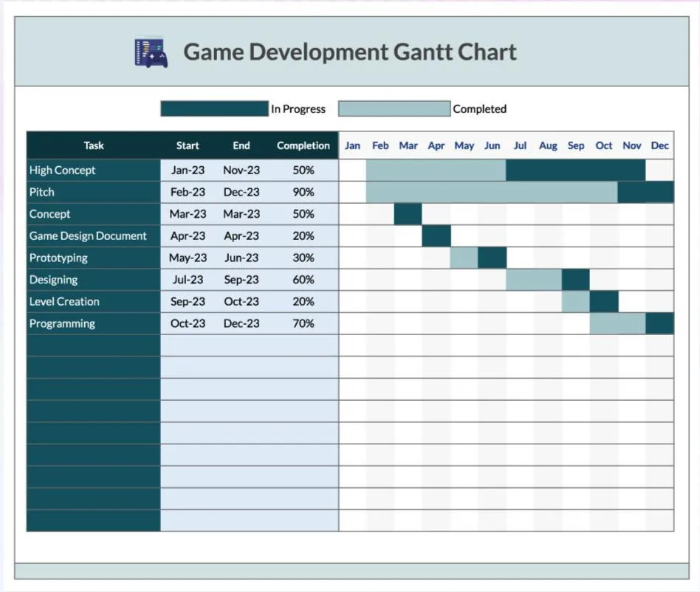Click Programming completed light bar
This screenshot has width=700, height=592.
click(x=618, y=323)
